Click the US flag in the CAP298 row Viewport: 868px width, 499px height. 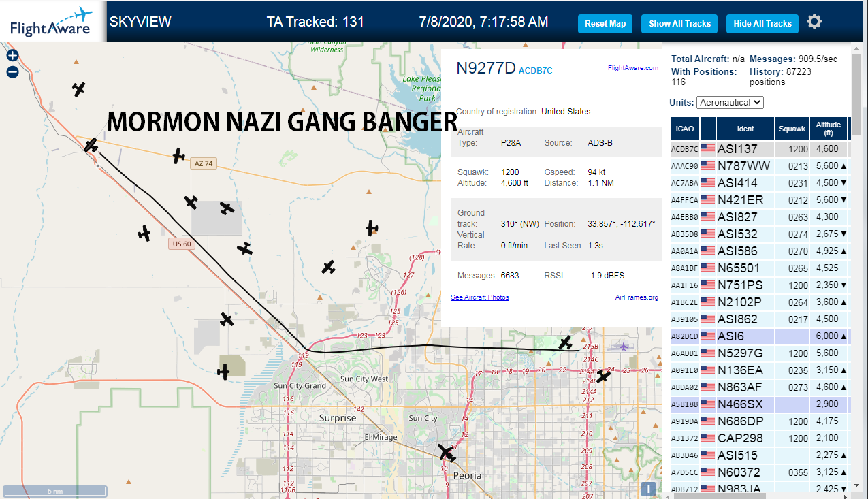tap(708, 438)
